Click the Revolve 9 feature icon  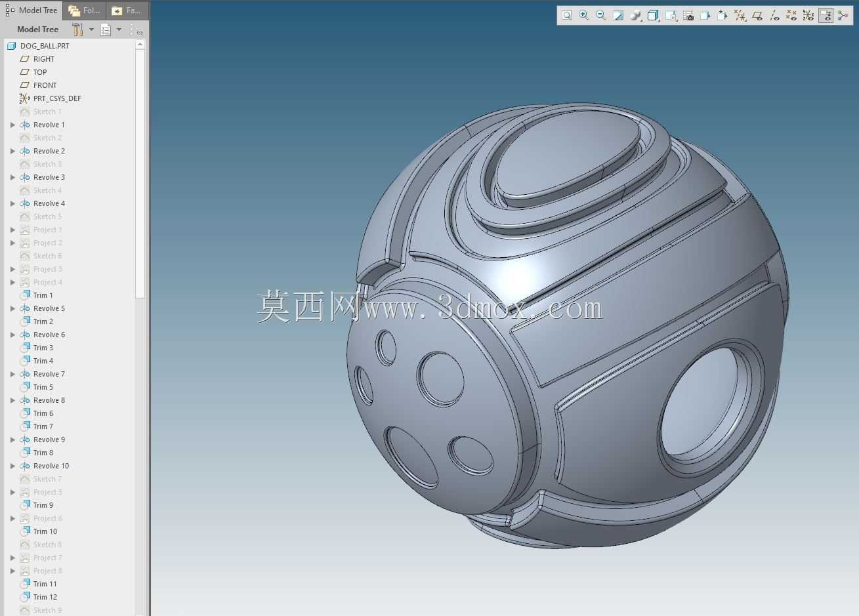pyautogui.click(x=25, y=440)
